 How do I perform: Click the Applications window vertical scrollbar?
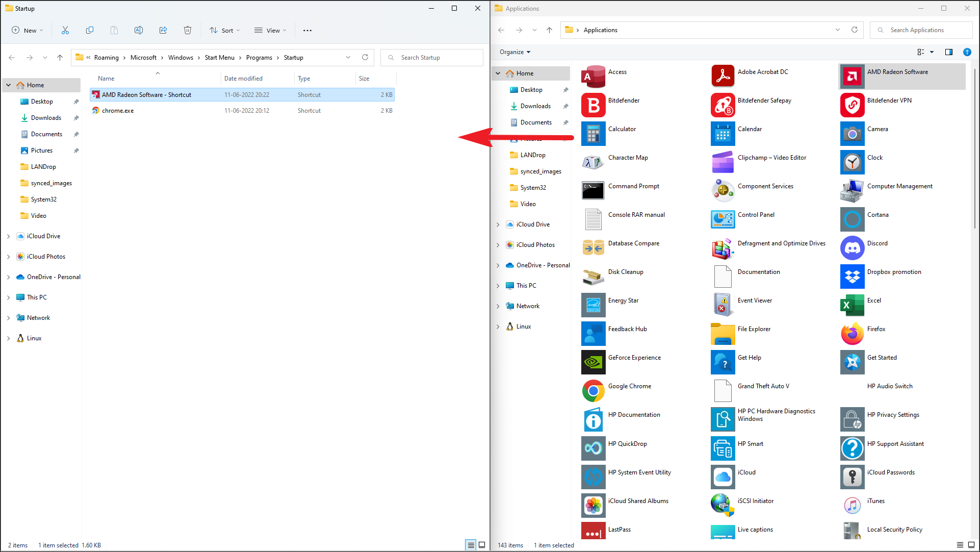click(975, 148)
